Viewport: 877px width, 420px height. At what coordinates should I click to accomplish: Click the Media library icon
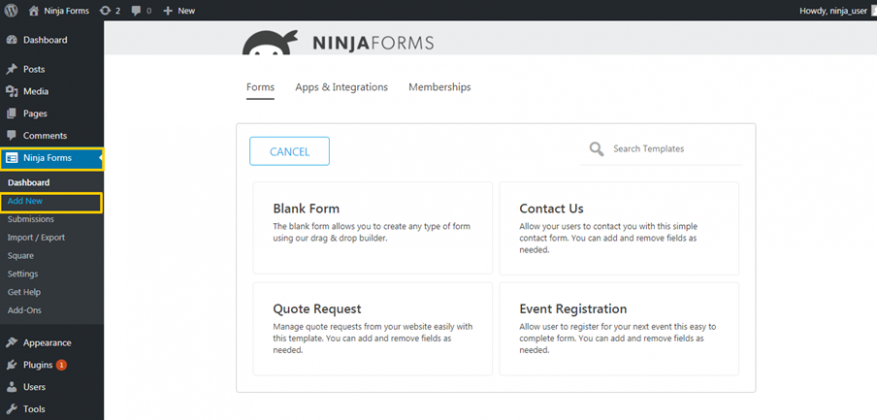12,91
